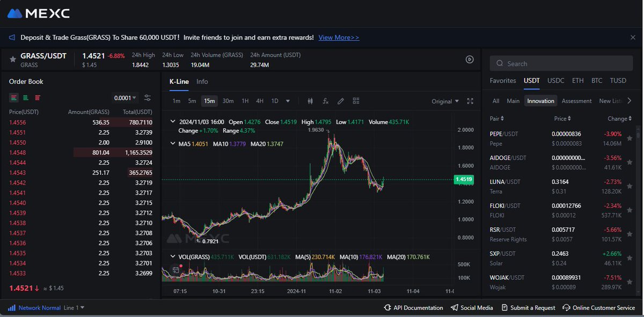The image size is (644, 317).
Task: Sort market list by Pair
Action: coord(497,119)
